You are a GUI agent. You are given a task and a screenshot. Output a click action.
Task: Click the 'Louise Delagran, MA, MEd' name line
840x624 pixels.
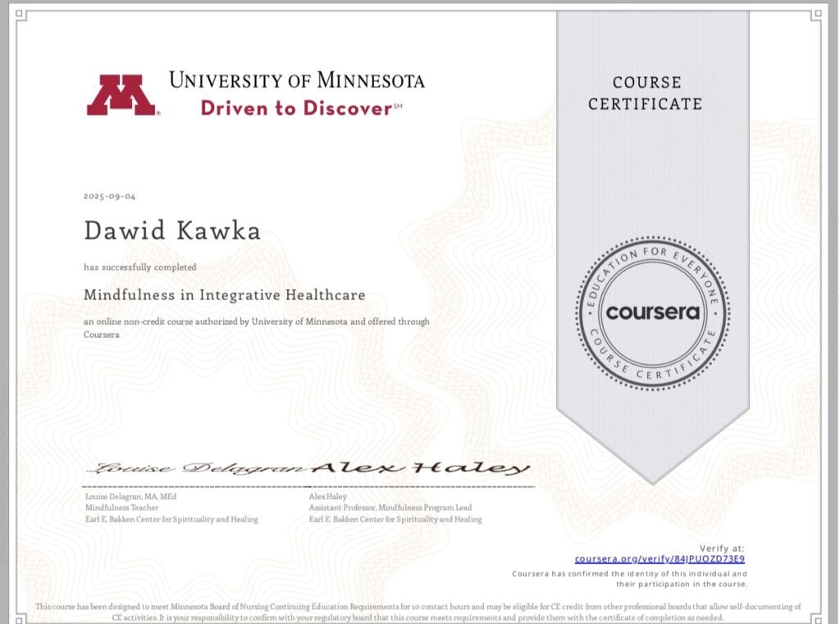[x=130, y=497]
